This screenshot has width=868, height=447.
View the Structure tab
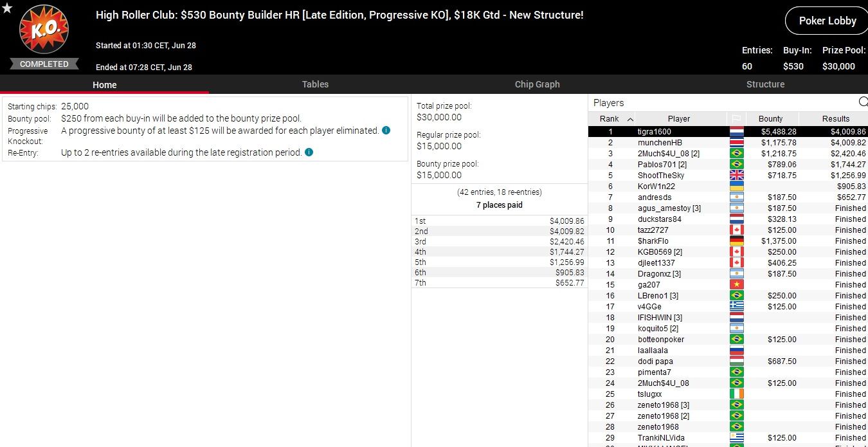click(765, 84)
